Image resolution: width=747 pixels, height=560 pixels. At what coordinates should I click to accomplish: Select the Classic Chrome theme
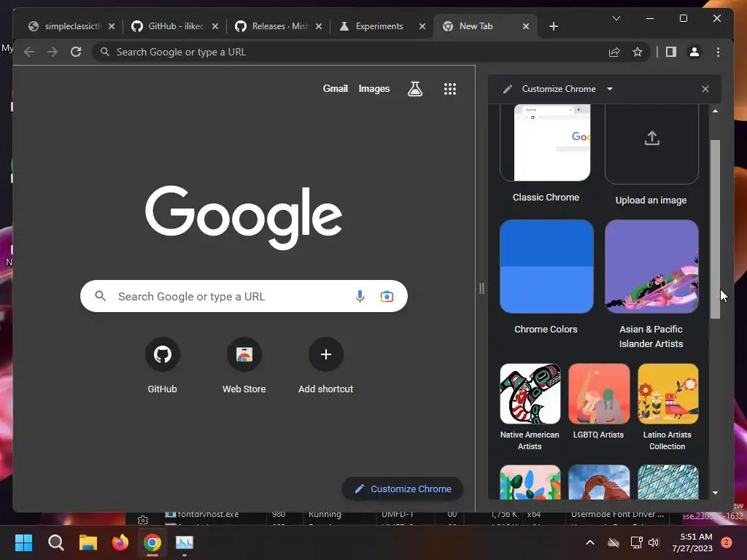click(546, 155)
